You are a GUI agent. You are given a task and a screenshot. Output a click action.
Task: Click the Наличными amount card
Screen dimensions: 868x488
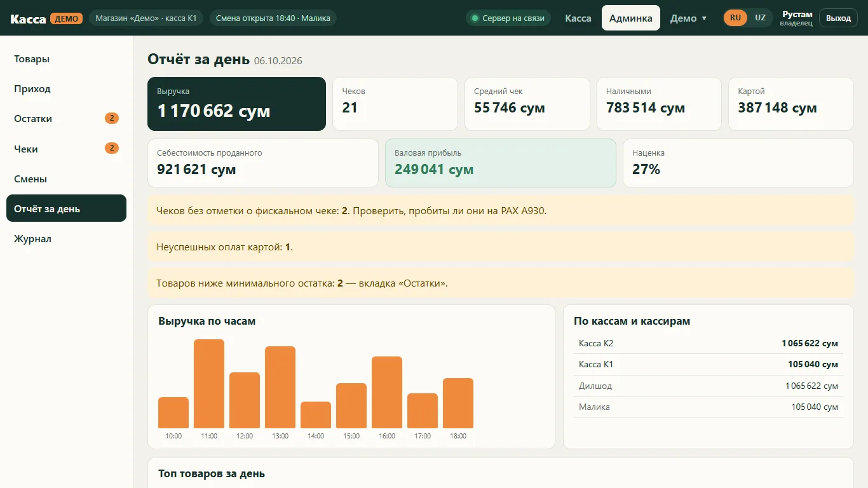coord(659,104)
